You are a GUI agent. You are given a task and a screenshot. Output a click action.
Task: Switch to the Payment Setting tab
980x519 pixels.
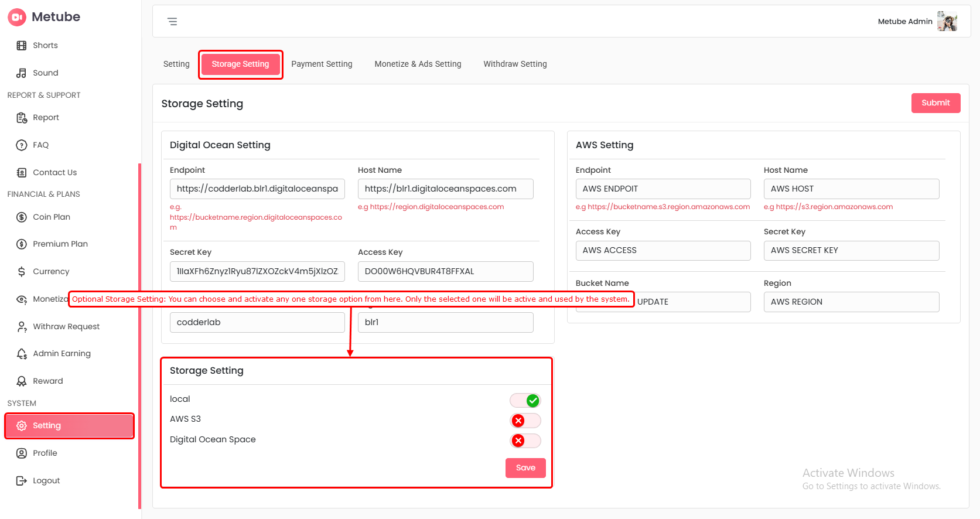point(322,64)
